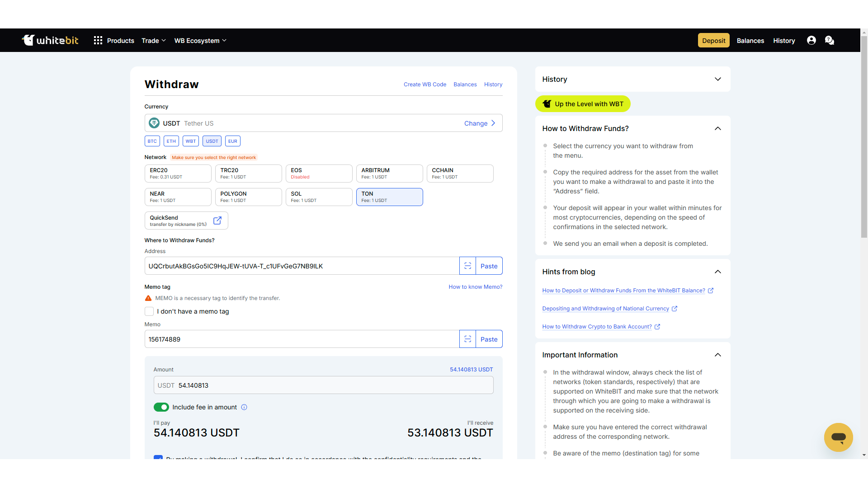The height and width of the screenshot is (488, 868).
Task: Click available balance 54.140813 USDT
Action: [x=472, y=370]
